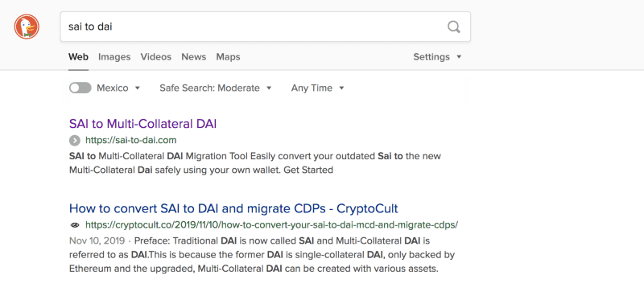This screenshot has height=300, width=644.
Task: Toggle the Mexico region switch
Action: (80, 88)
